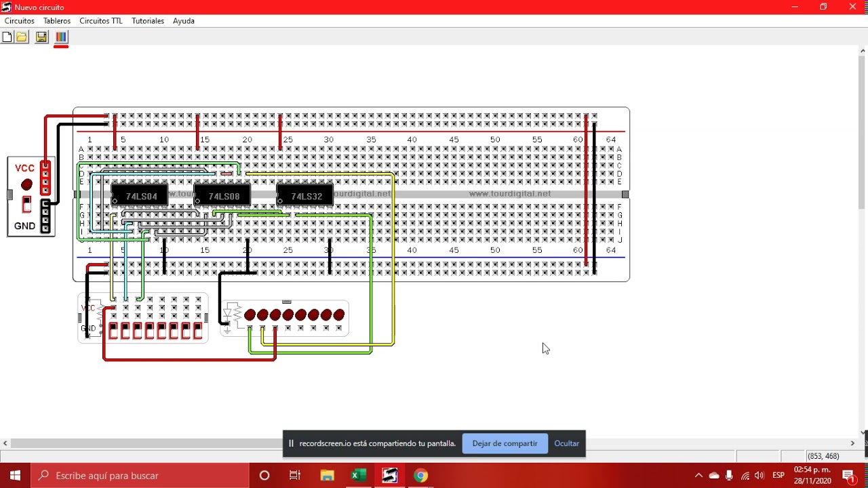The width and height of the screenshot is (868, 488).
Task: Click the power supply red indicator LED
Action: coord(26,185)
